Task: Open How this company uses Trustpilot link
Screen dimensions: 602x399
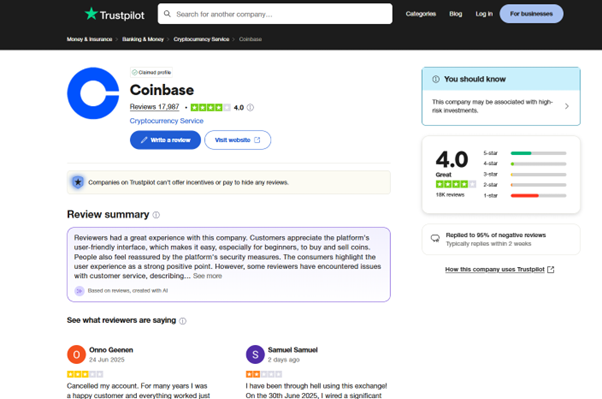Action: (495, 270)
